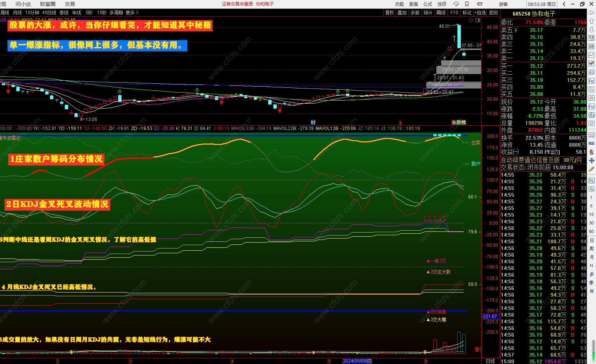Click the 画线 draw line button
The image size is (596, 364).
pos(441,13)
